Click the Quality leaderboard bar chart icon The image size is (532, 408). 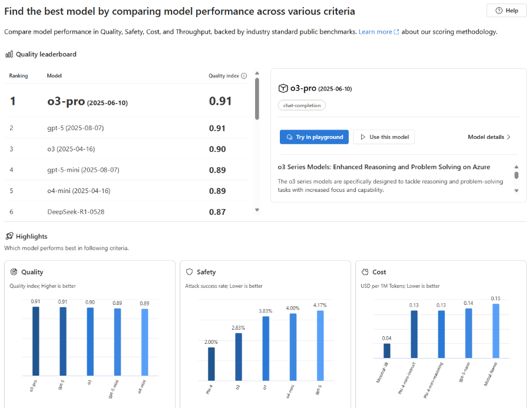pos(9,54)
